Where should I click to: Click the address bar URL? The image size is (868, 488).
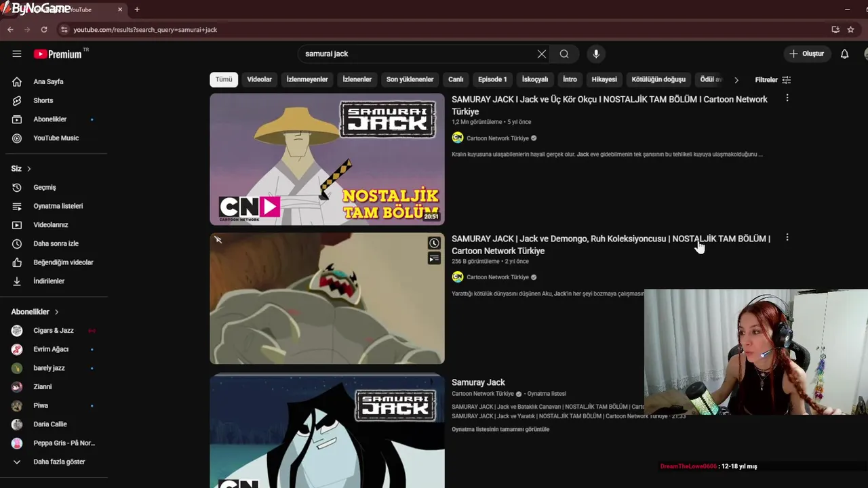145,30
